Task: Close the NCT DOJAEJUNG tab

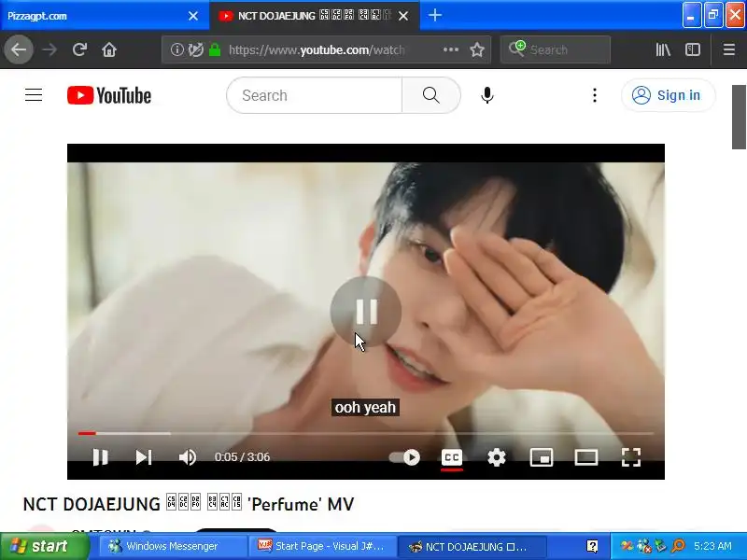Action: pos(403,16)
